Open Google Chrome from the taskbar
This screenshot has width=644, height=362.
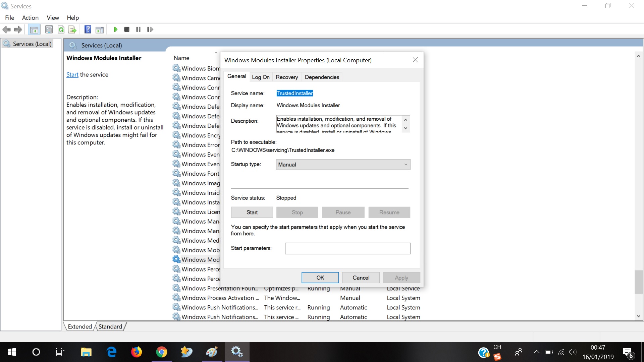pos(162,352)
